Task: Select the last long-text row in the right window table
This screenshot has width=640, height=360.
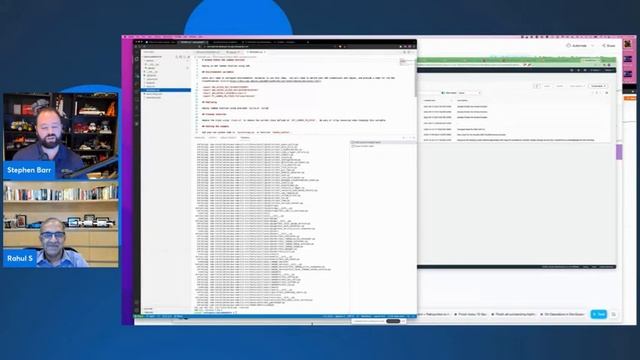Action: tap(517, 140)
